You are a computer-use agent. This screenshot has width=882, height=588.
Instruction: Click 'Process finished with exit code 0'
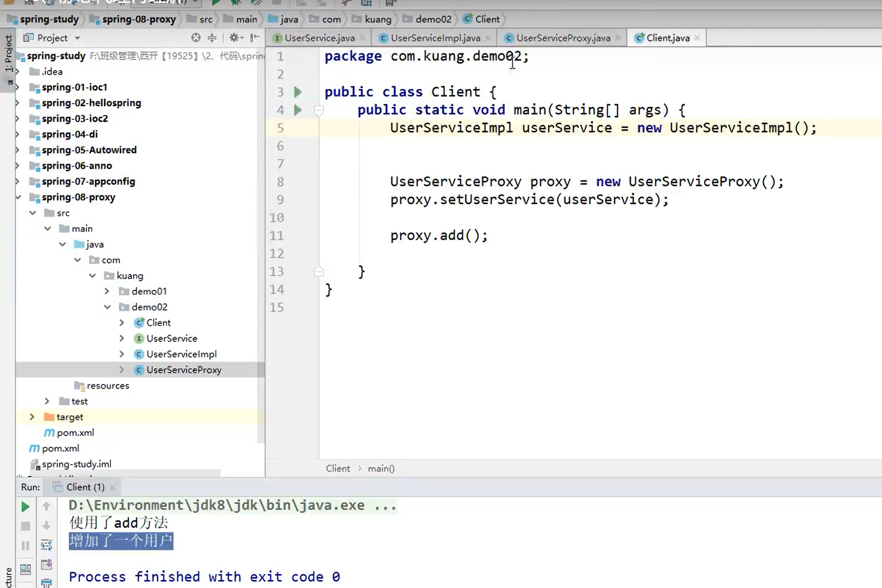pyautogui.click(x=204, y=577)
